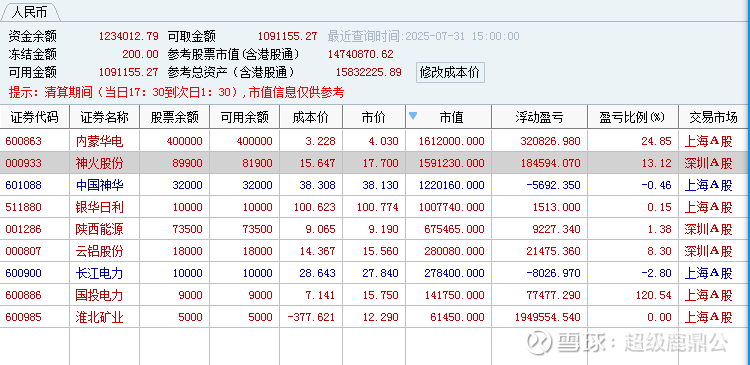The height and width of the screenshot is (365, 750).
Task: Sort by 交易市场 column header
Action: [713, 117]
